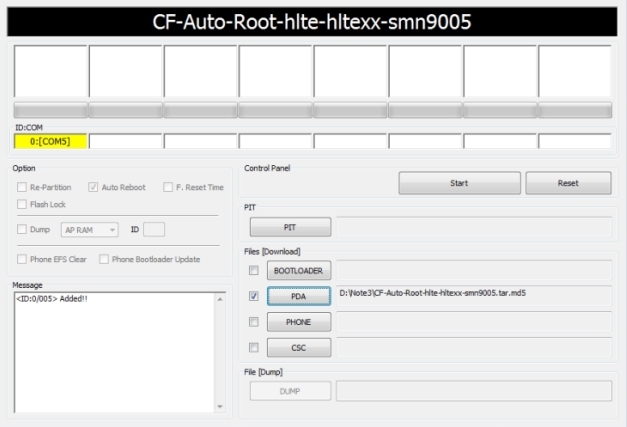Click the CSC file path field
This screenshot has height=427, width=627.
coord(474,347)
